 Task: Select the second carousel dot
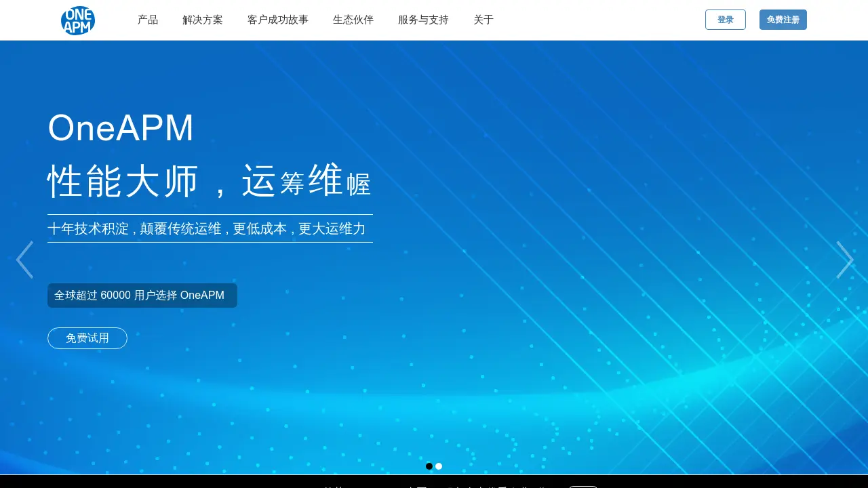(439, 466)
